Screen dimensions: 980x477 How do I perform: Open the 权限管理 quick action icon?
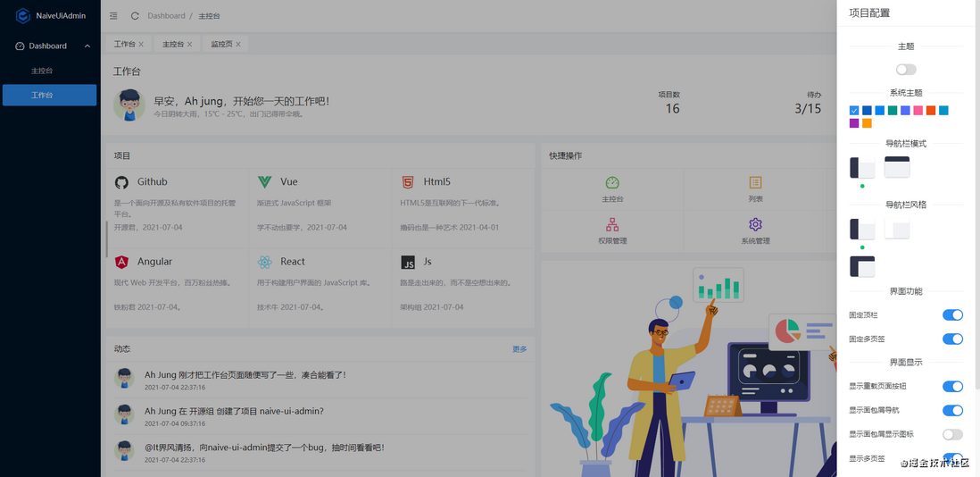point(612,224)
